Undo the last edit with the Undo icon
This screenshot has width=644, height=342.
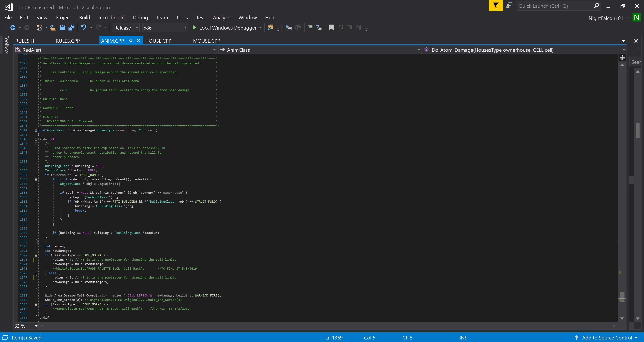tap(84, 28)
